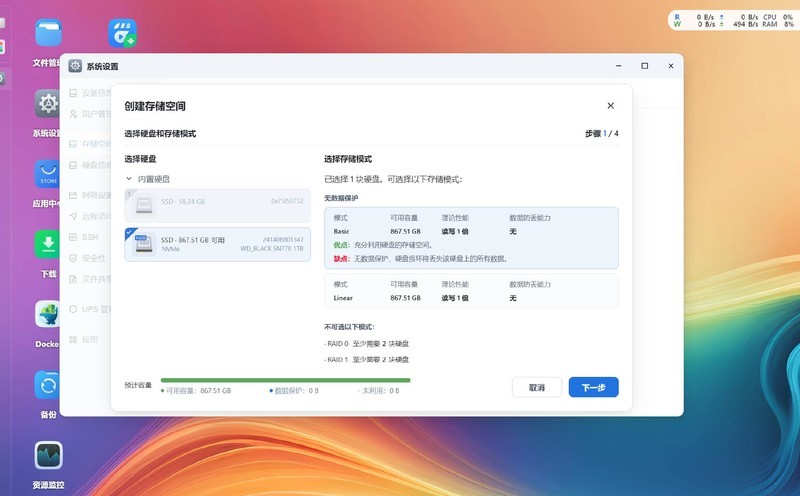This screenshot has height=496, width=800.
Task: Open 应用 in the settings sidebar
Action: coord(85,339)
